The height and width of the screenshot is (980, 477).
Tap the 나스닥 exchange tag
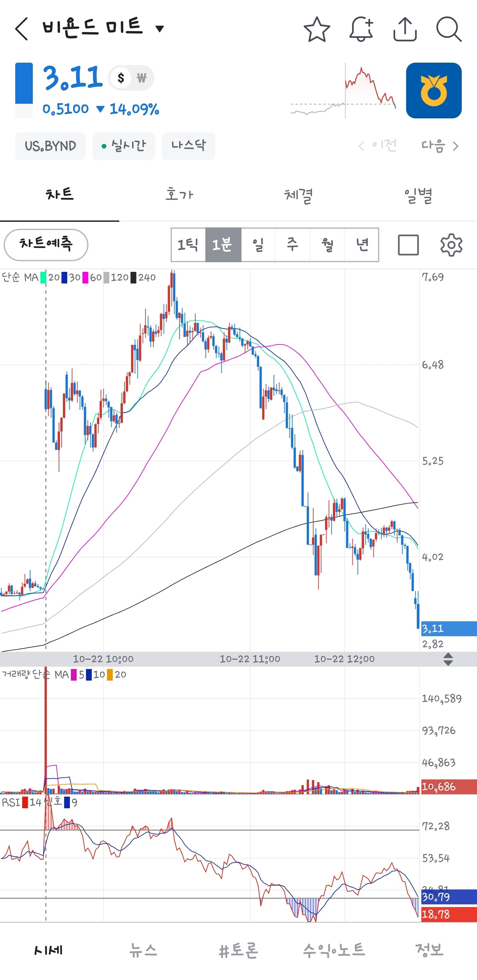pos(188,146)
